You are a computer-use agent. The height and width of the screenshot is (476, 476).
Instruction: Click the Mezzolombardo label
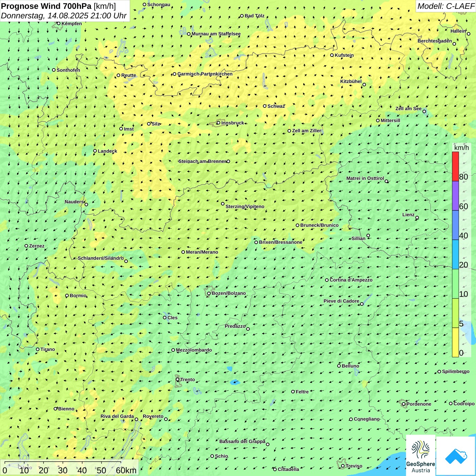click(194, 350)
